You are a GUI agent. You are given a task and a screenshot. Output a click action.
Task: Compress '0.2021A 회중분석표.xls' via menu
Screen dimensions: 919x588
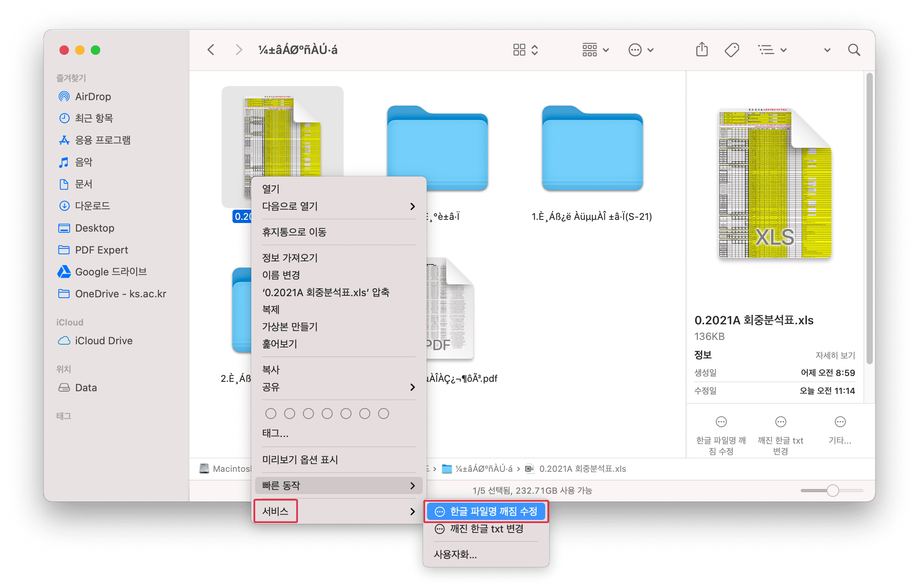(x=339, y=292)
